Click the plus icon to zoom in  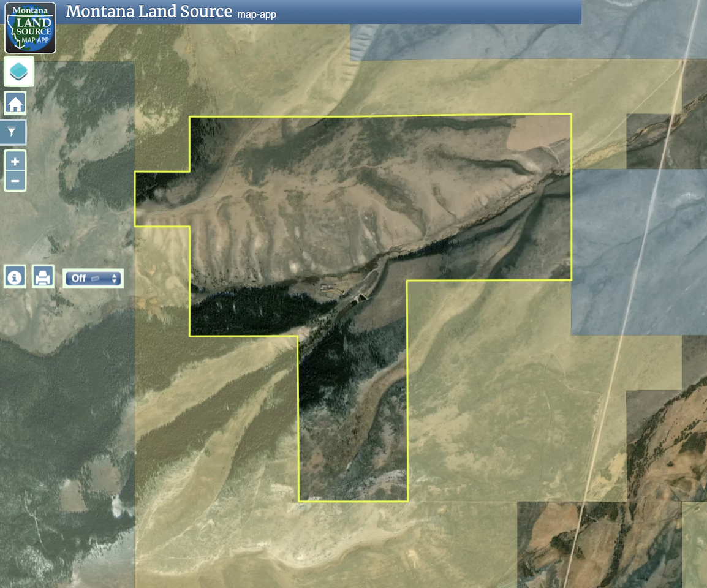click(15, 162)
